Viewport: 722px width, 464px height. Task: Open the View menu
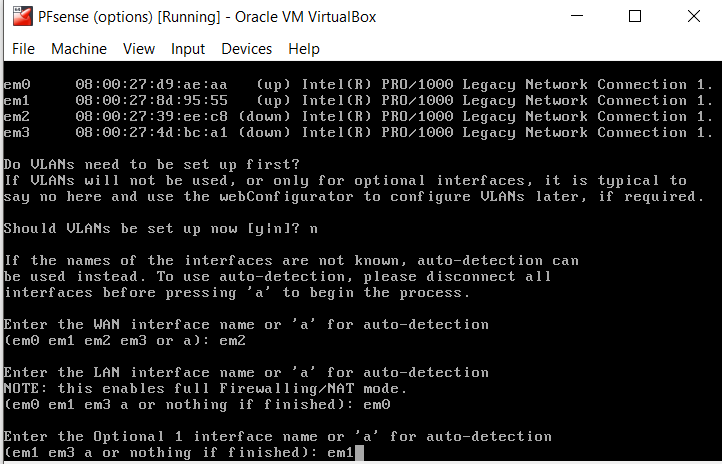click(139, 49)
